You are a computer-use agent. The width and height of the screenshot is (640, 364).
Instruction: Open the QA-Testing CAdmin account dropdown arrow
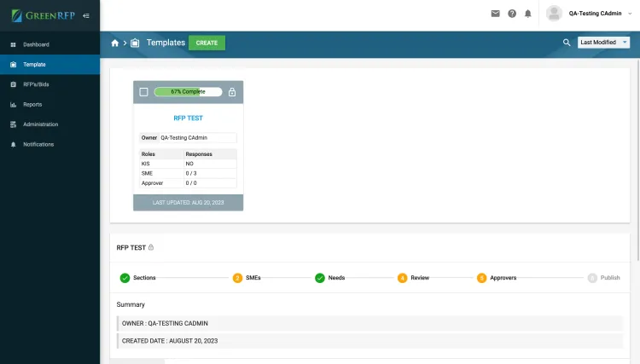pyautogui.click(x=630, y=14)
